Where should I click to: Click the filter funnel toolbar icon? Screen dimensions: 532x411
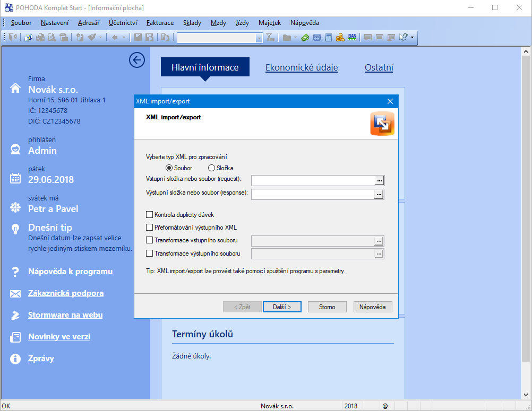(270, 37)
